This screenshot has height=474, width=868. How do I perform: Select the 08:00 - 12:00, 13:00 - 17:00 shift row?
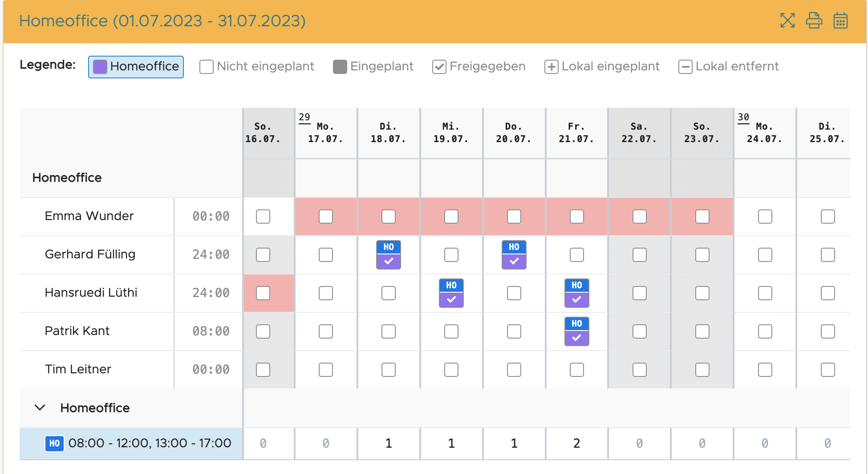click(150, 443)
